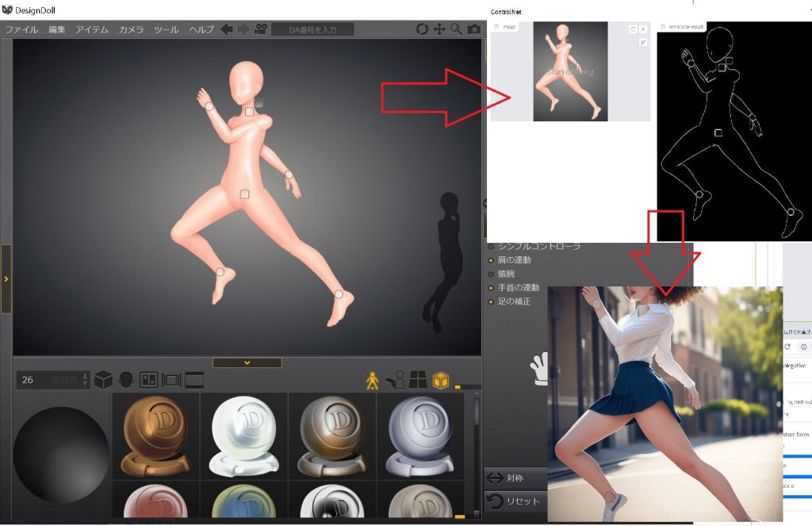
Task: Click the split panel layout icon
Action: pyautogui.click(x=148, y=380)
